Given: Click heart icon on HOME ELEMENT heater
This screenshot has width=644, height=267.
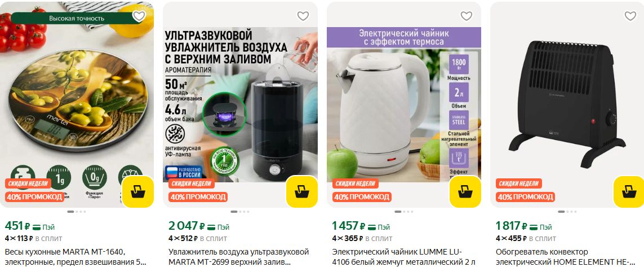Looking at the screenshot, I should [x=630, y=16].
